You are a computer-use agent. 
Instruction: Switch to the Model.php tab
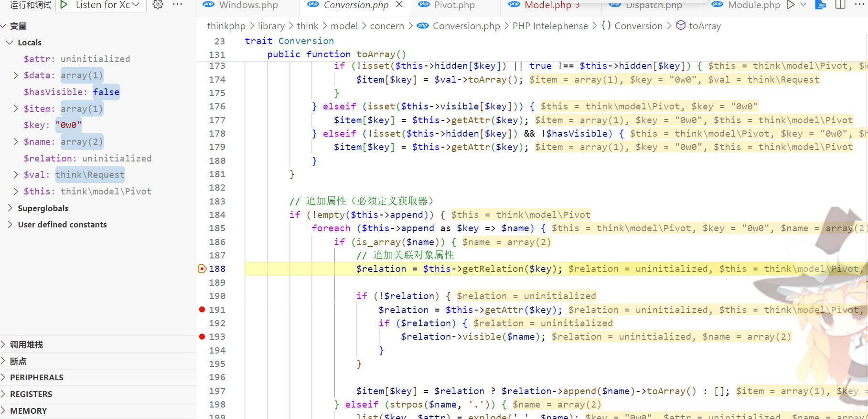click(547, 5)
